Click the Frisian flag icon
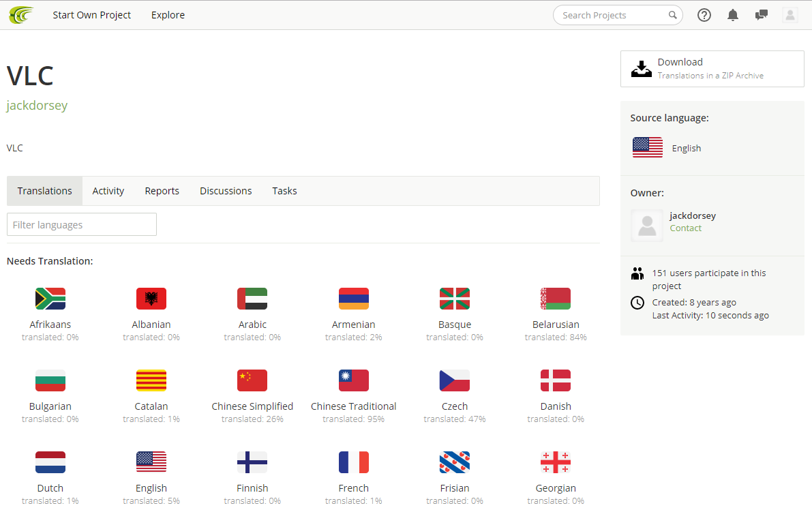This screenshot has width=812, height=525. (x=455, y=462)
